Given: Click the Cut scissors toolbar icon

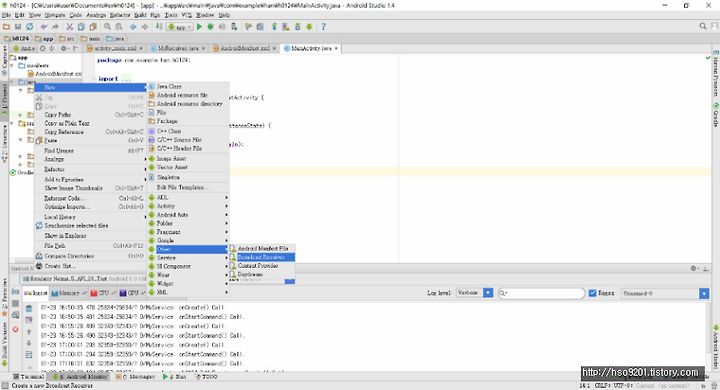Looking at the screenshot, I should coord(70,27).
